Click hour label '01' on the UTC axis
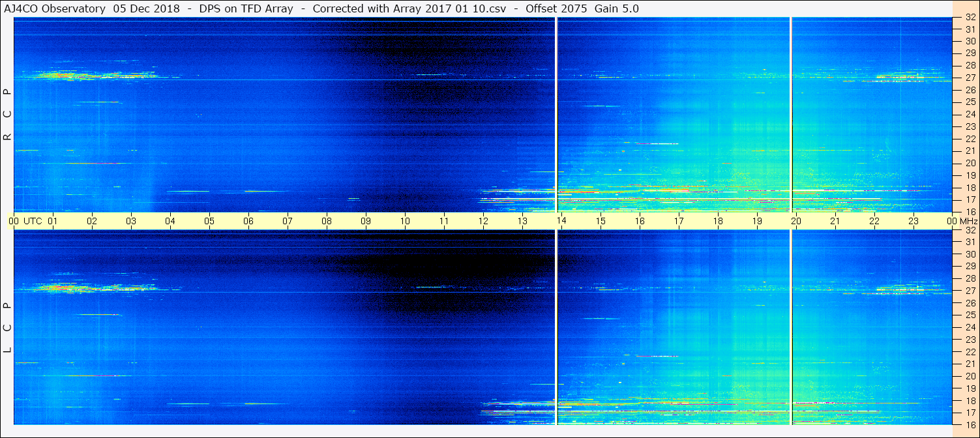Image resolution: width=980 pixels, height=438 pixels. click(x=53, y=221)
